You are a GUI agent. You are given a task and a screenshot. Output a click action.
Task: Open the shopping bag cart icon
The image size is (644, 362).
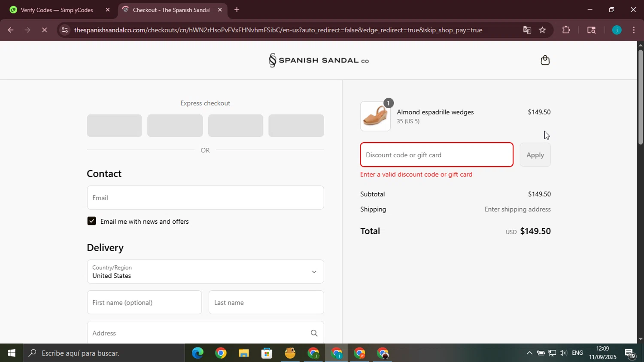[545, 60]
